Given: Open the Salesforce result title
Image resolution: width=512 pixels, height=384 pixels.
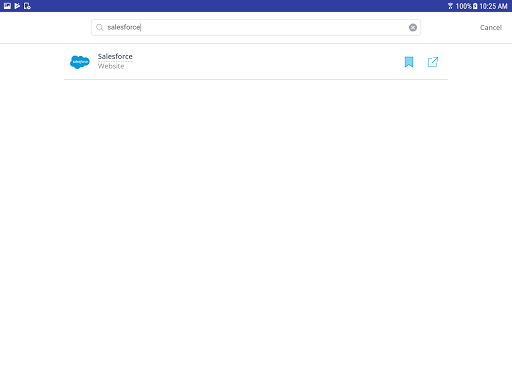Looking at the screenshot, I should (115, 56).
